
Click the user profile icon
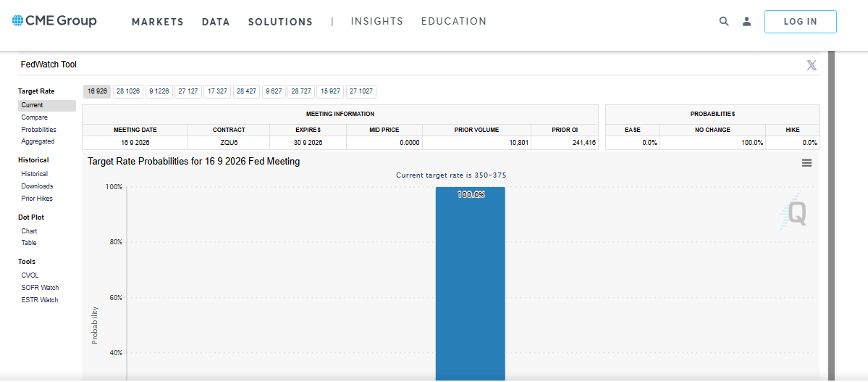tap(747, 22)
